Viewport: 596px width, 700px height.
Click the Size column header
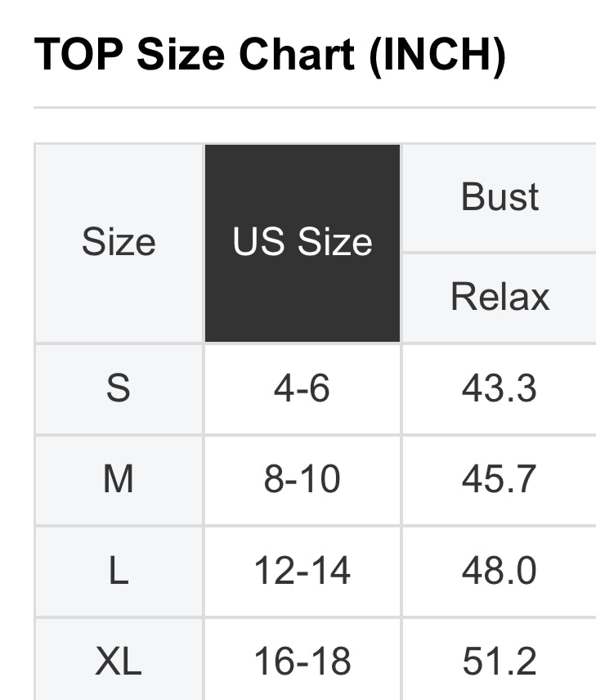(x=119, y=243)
